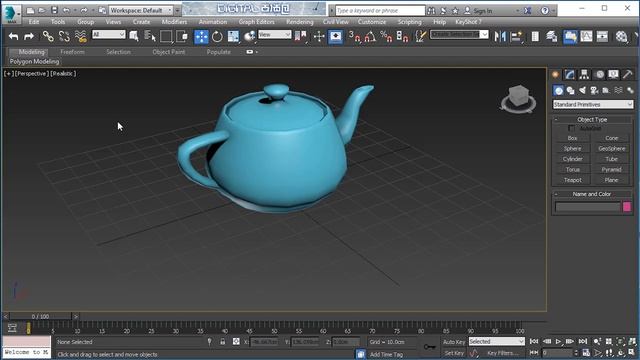Click the Select and Place icon

click(x=249, y=37)
